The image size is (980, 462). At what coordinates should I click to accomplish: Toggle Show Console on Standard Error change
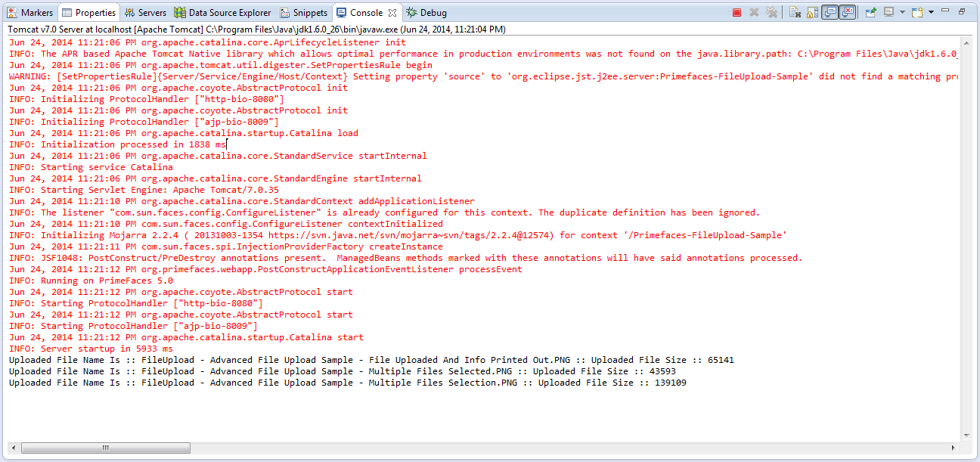point(848,12)
